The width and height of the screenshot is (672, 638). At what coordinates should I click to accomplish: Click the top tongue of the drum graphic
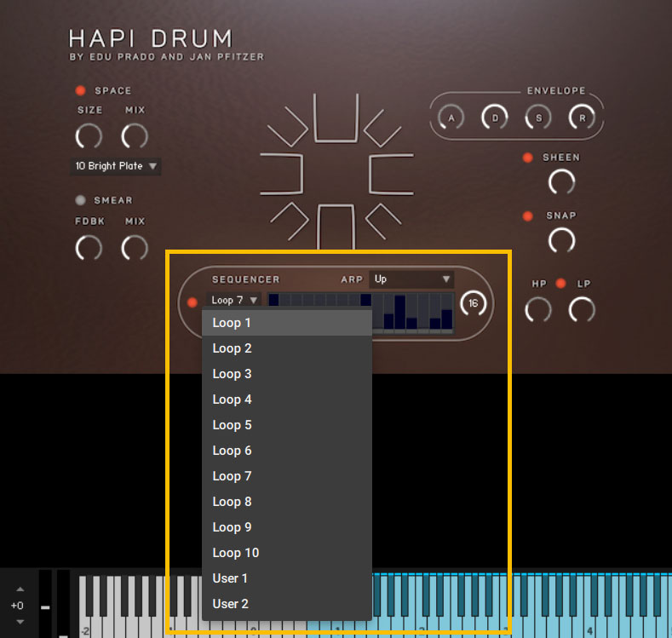336,118
